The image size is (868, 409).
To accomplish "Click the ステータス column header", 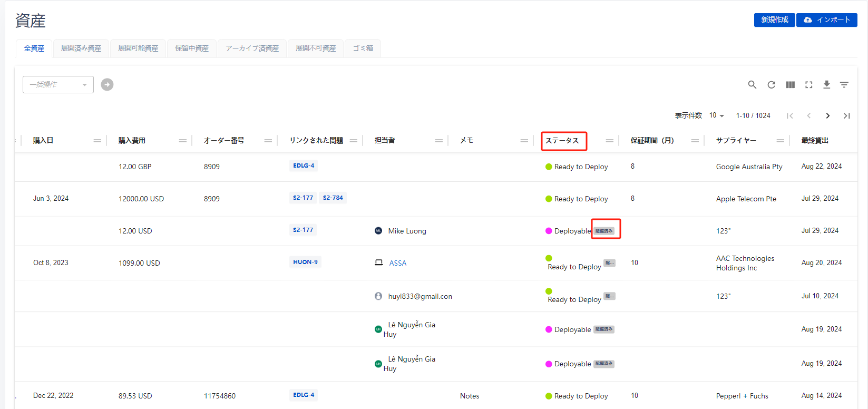I will [x=562, y=141].
